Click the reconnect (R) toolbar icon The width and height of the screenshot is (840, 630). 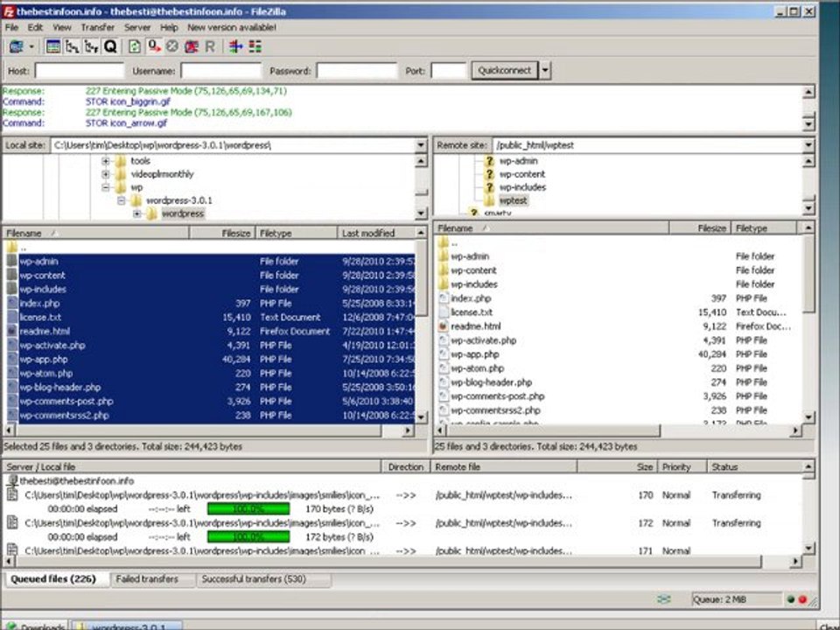point(210,46)
